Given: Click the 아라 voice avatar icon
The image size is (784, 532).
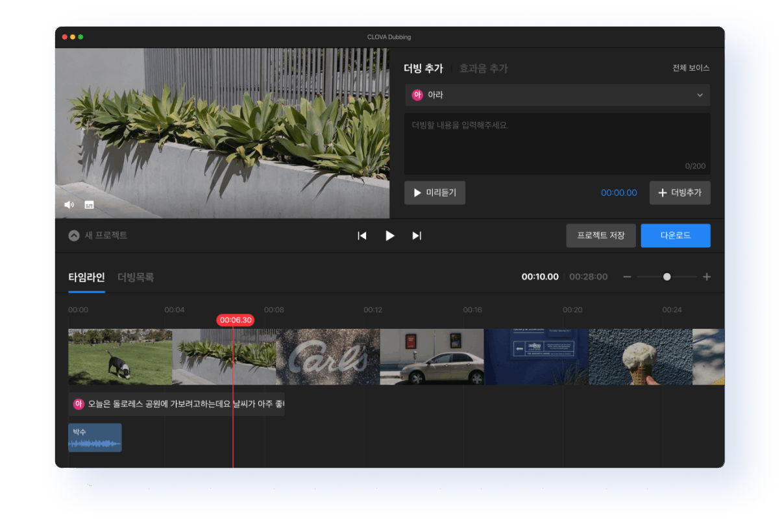Looking at the screenshot, I should (x=417, y=95).
